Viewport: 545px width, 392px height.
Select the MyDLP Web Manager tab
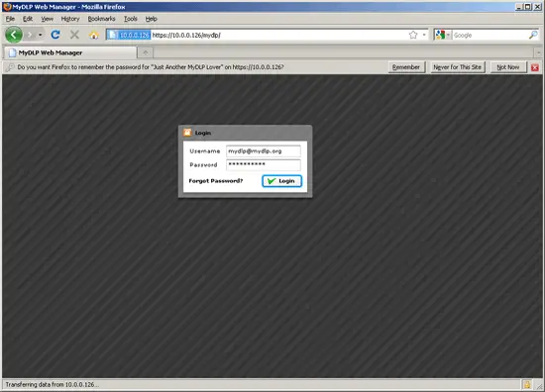coord(70,52)
